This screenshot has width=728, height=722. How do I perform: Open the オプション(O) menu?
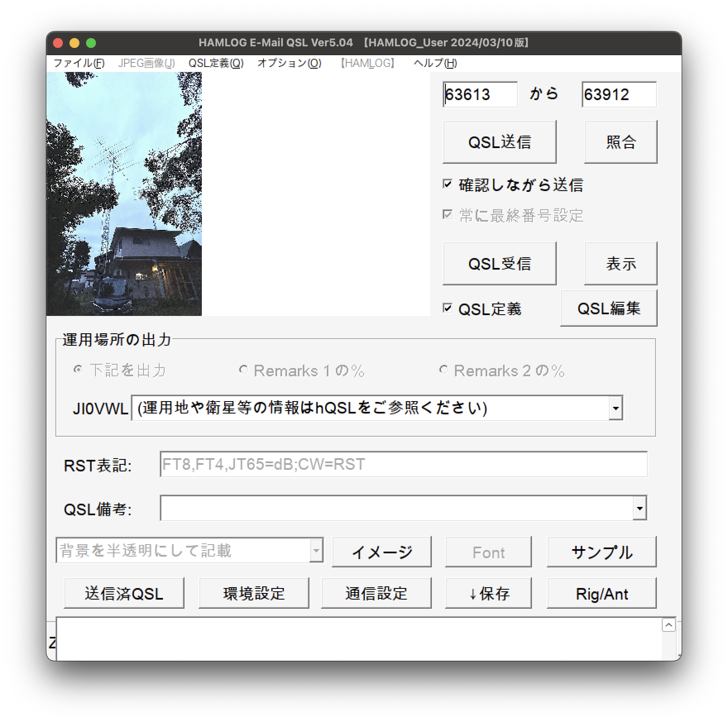(289, 63)
